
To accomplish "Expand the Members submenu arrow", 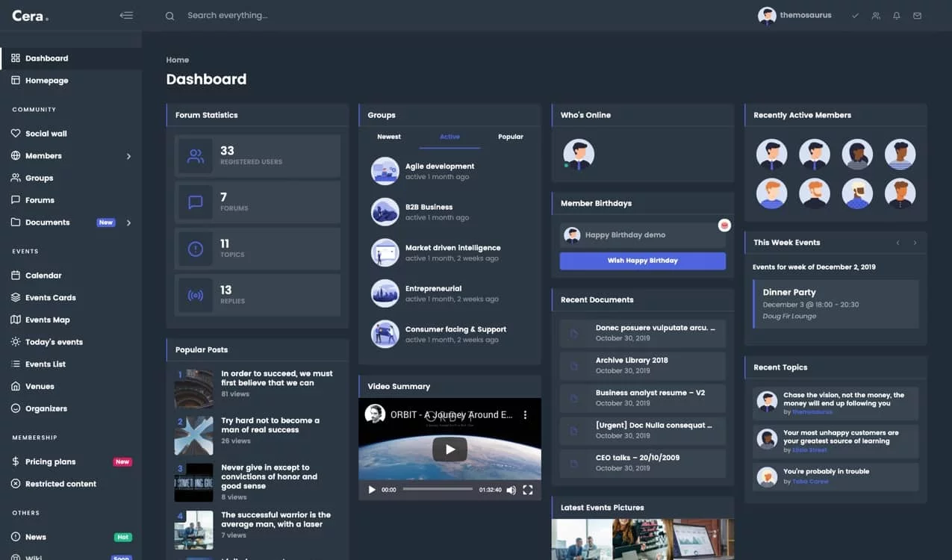I will 128,156.
